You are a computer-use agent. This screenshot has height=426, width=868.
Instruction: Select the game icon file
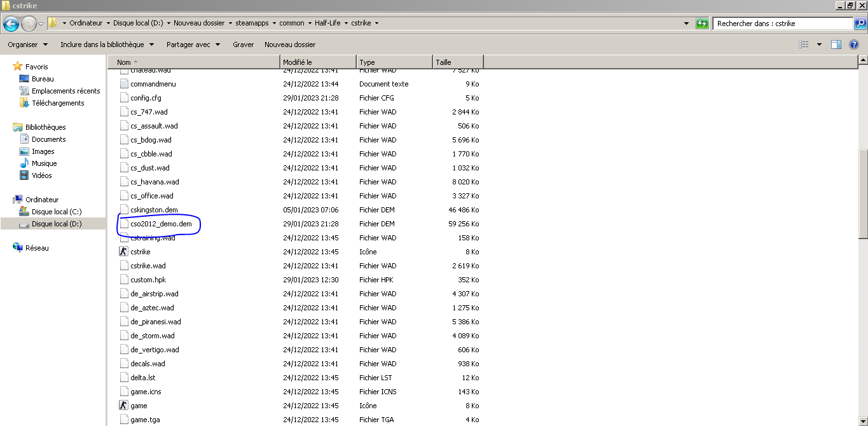coord(139,406)
